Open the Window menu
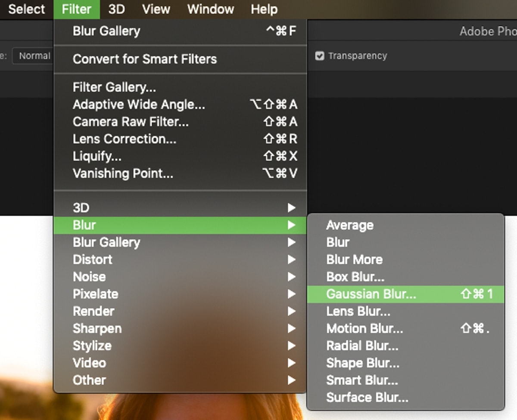Viewport: 517px width, 420px height. (211, 9)
